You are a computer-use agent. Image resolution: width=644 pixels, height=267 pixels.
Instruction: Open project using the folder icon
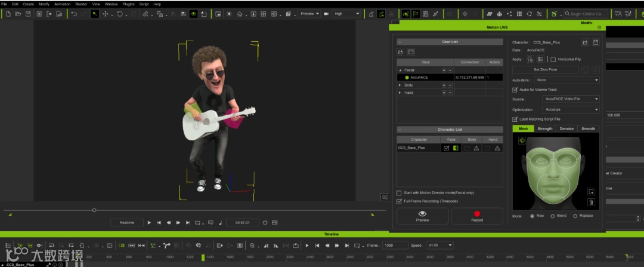coord(18,14)
